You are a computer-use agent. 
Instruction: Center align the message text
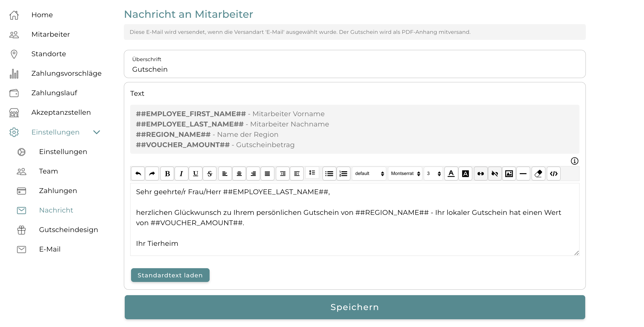[239, 174]
